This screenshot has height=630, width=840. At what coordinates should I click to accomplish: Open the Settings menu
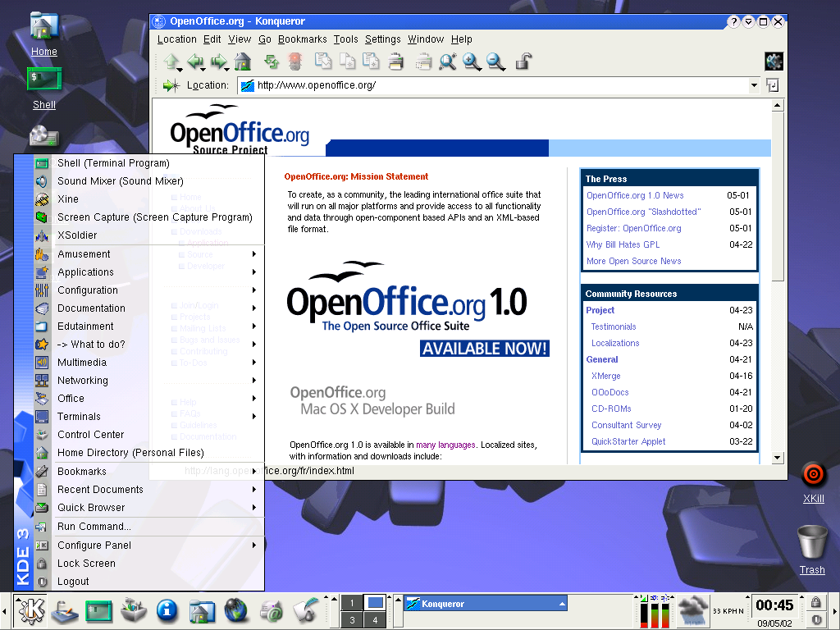(382, 39)
